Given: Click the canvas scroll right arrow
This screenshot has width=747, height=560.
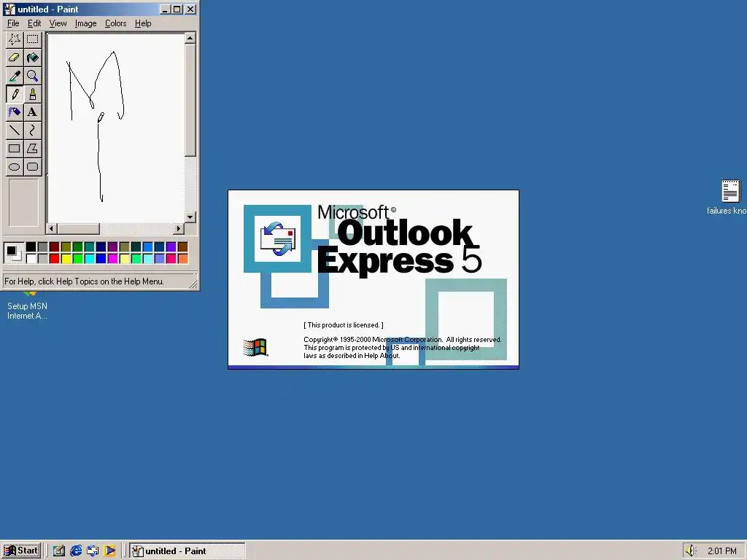Looking at the screenshot, I should point(179,228).
